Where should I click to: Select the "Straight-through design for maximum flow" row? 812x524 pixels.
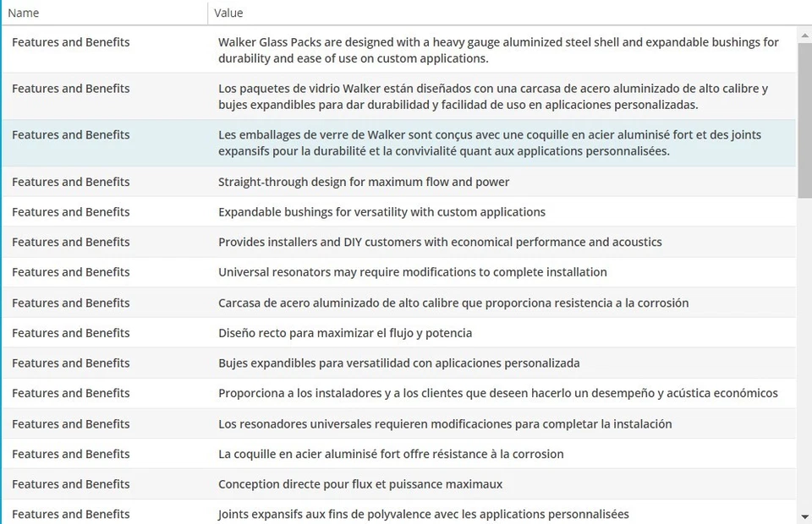364,182
